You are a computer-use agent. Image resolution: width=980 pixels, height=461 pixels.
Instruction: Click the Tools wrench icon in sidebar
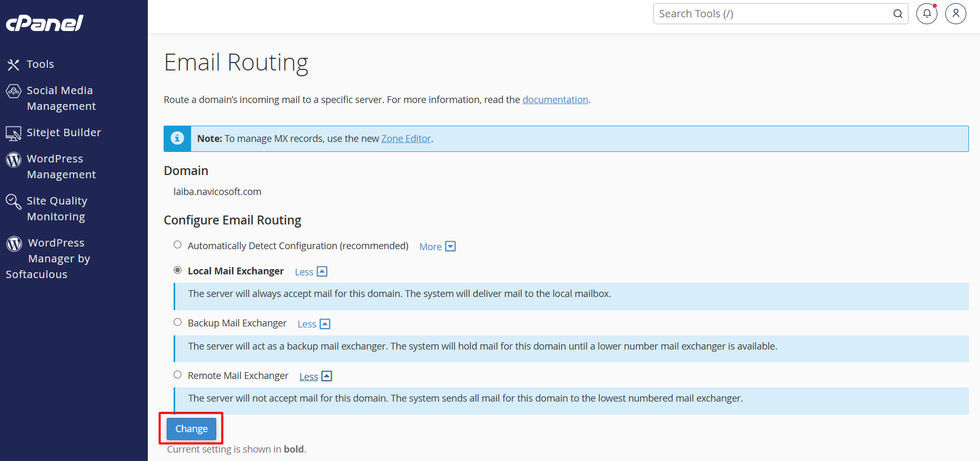point(14,65)
